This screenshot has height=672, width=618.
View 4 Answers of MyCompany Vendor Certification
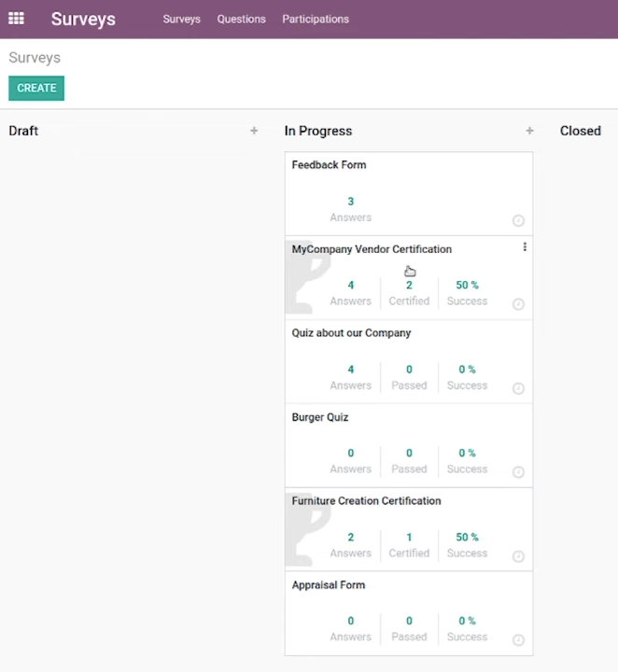351,293
